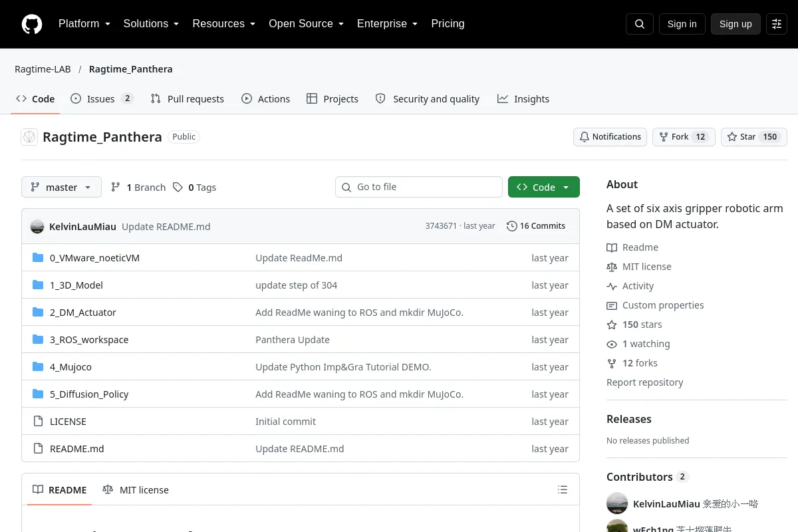Switch to the Projects tab
Screen dimensions: 798x532
click(332, 98)
